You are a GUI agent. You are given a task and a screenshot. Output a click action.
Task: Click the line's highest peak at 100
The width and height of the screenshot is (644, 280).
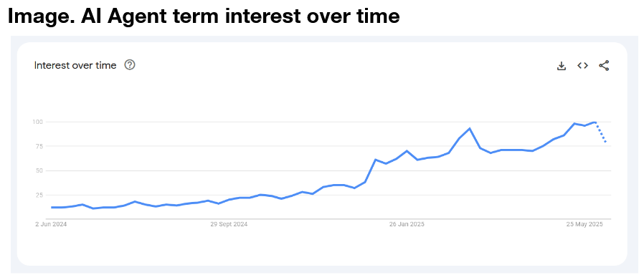(595, 122)
